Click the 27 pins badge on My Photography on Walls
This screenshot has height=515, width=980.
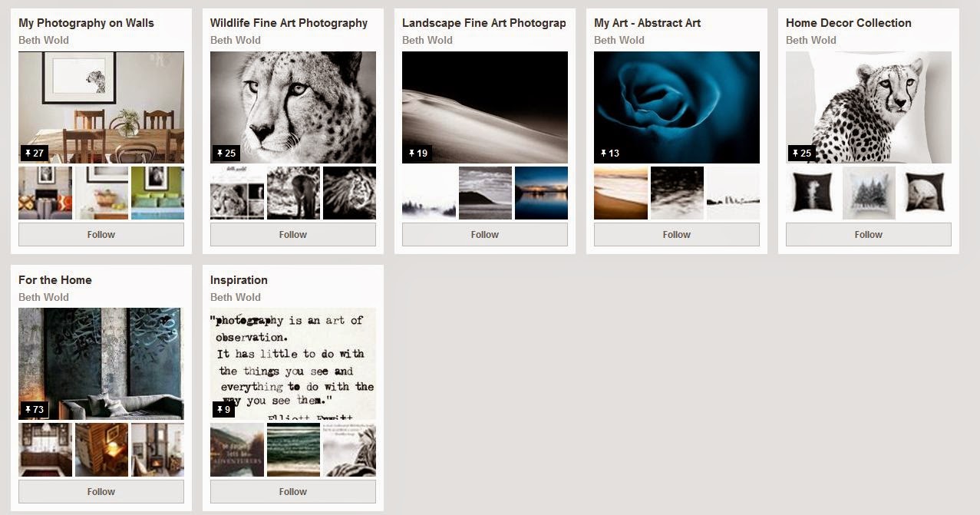[35, 153]
